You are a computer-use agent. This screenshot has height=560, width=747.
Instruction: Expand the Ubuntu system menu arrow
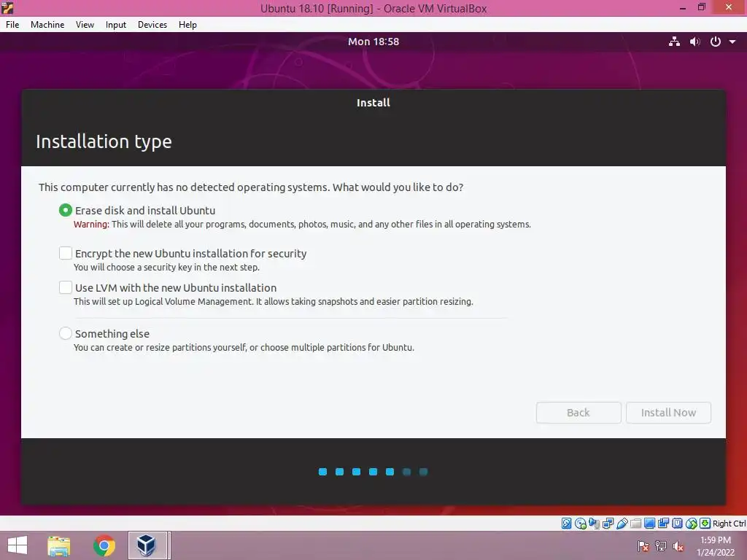732,42
